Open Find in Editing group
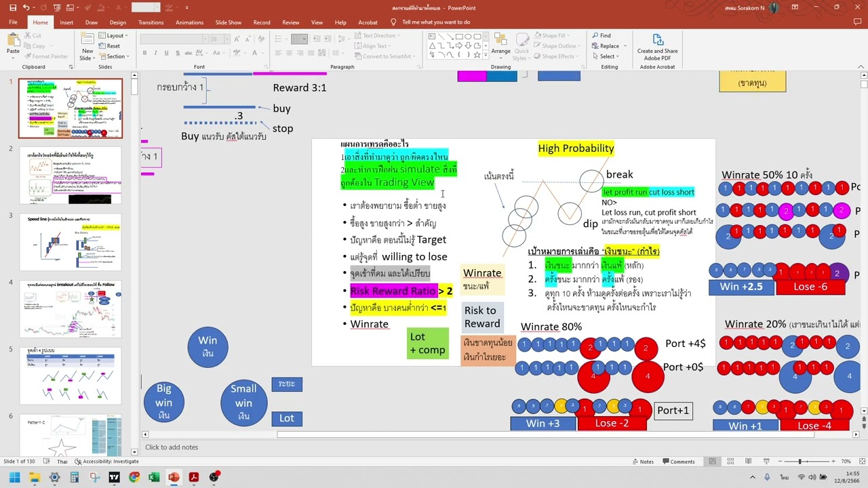Screen dimensions: 868x488 601,35
